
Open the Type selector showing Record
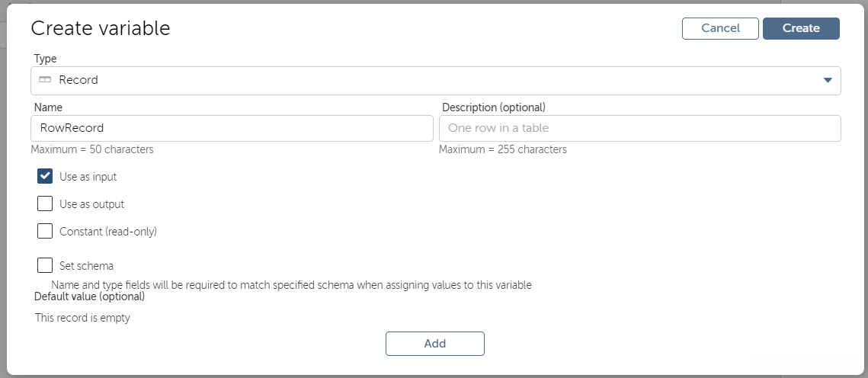[435, 81]
